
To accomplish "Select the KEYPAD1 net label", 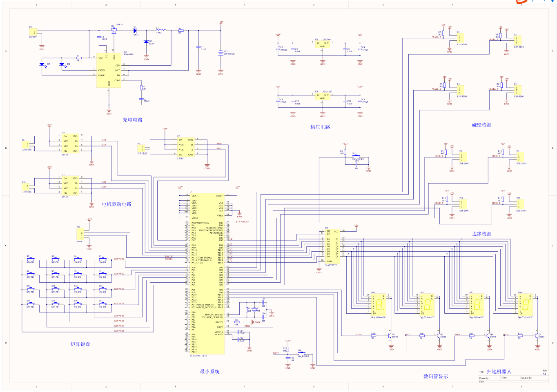I will pos(119,259).
